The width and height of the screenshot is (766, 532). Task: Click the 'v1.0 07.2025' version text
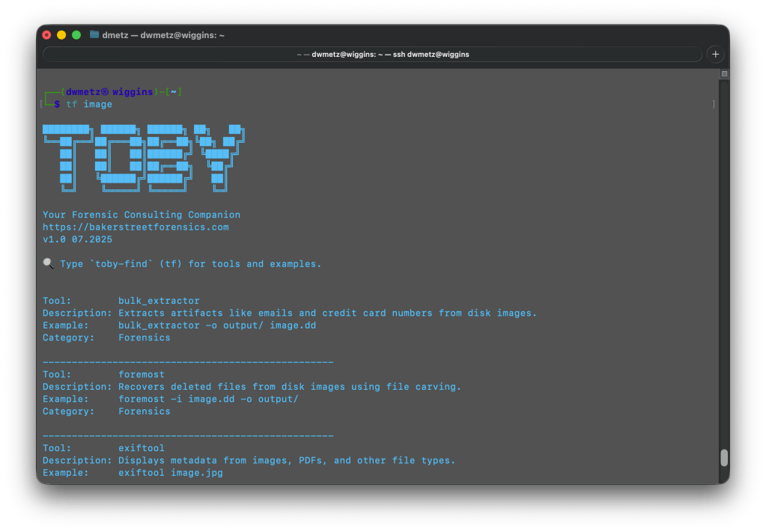click(x=77, y=239)
